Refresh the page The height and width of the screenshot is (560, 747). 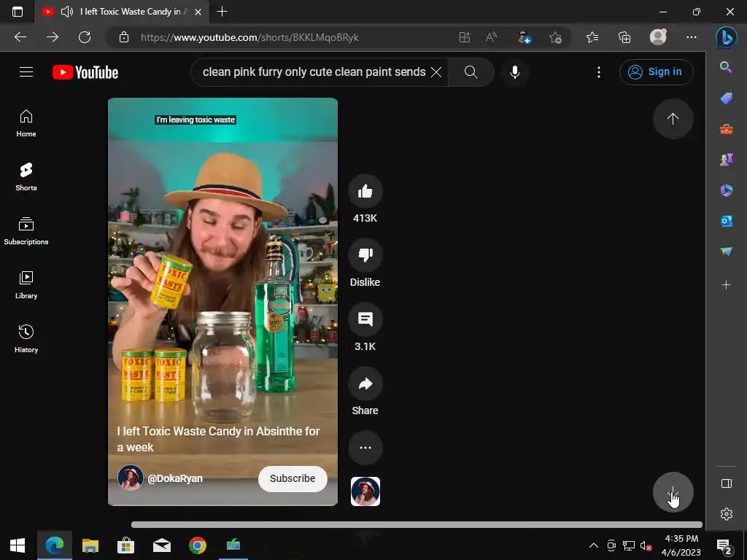click(85, 37)
